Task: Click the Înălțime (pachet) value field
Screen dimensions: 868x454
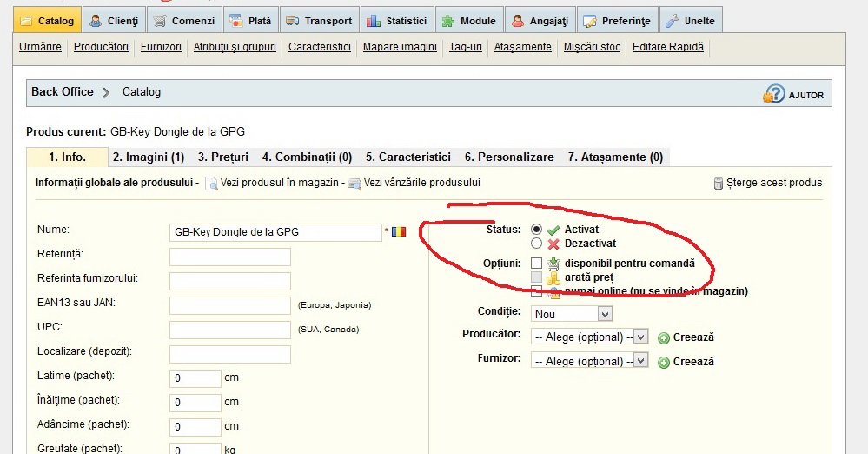Action: click(195, 403)
